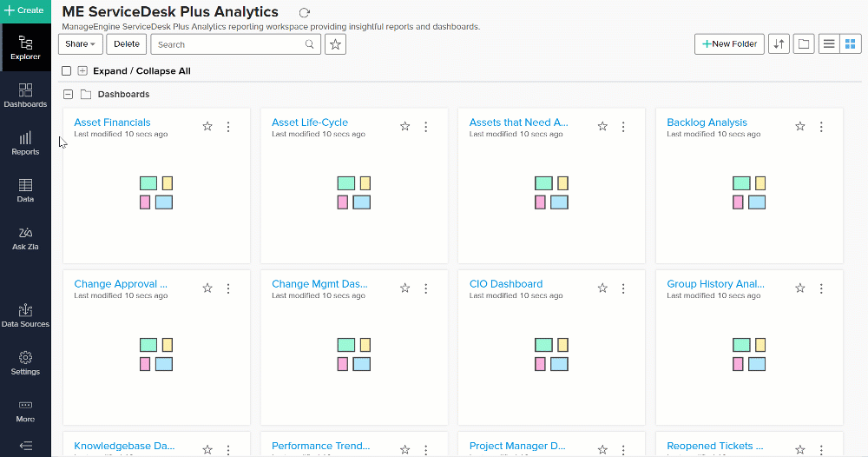
Task: Collapse the left sidebar panel
Action: point(25,446)
